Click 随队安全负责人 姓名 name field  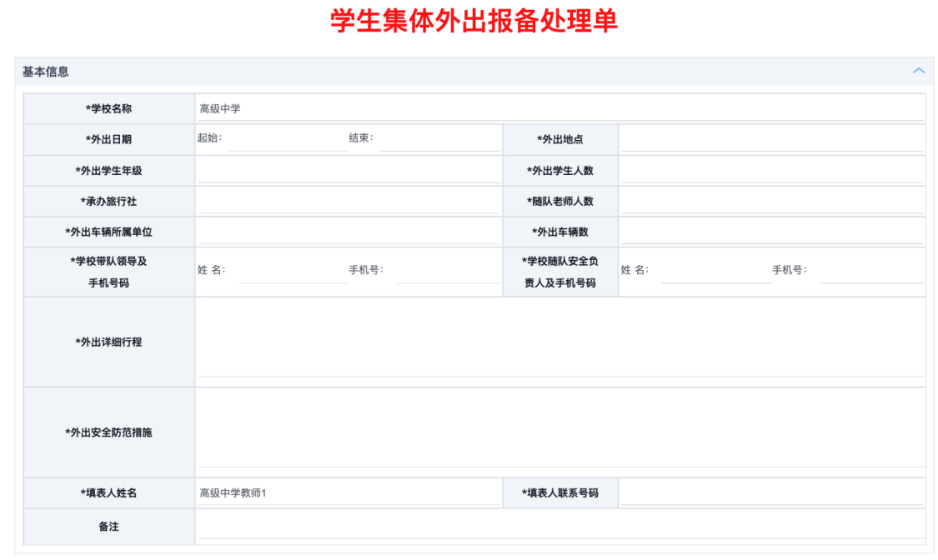715,271
